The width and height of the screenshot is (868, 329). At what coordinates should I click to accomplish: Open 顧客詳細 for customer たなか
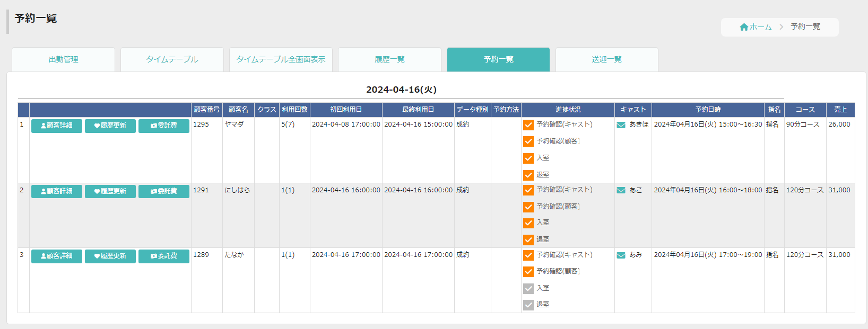pos(57,256)
